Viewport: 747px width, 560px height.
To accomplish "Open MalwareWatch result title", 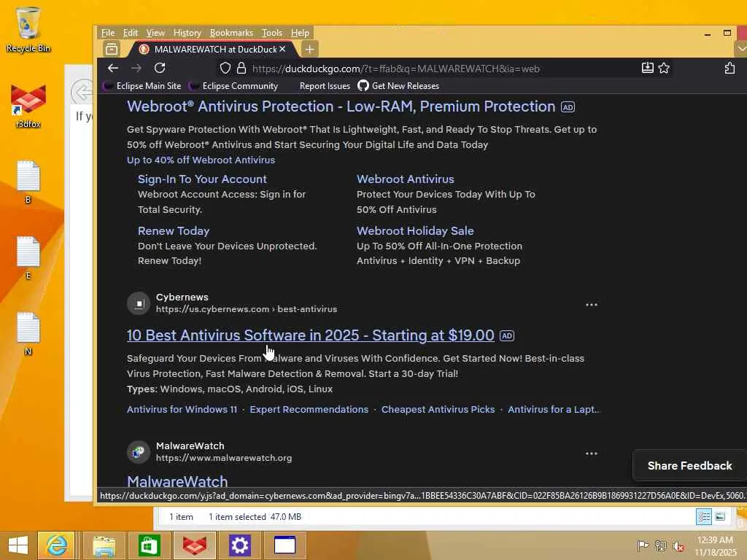I will click(x=177, y=481).
